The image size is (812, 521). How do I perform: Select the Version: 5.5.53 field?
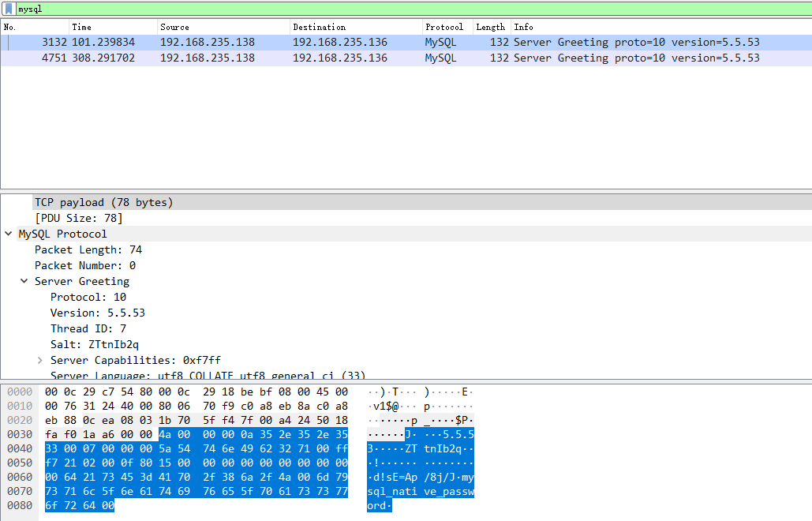[97, 313]
